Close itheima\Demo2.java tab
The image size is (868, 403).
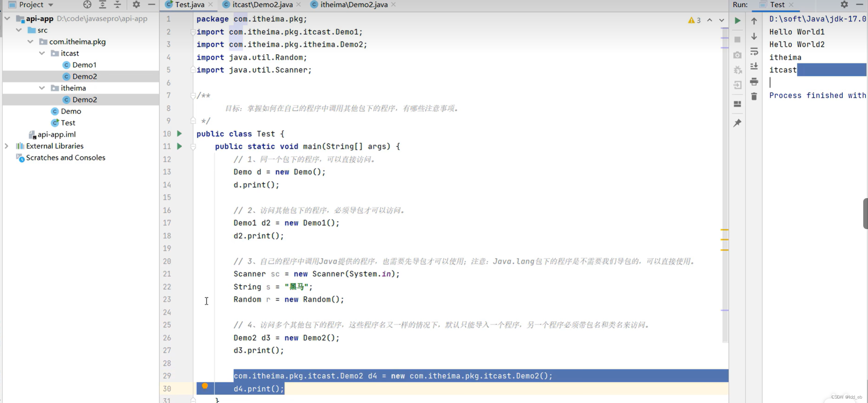[393, 4]
